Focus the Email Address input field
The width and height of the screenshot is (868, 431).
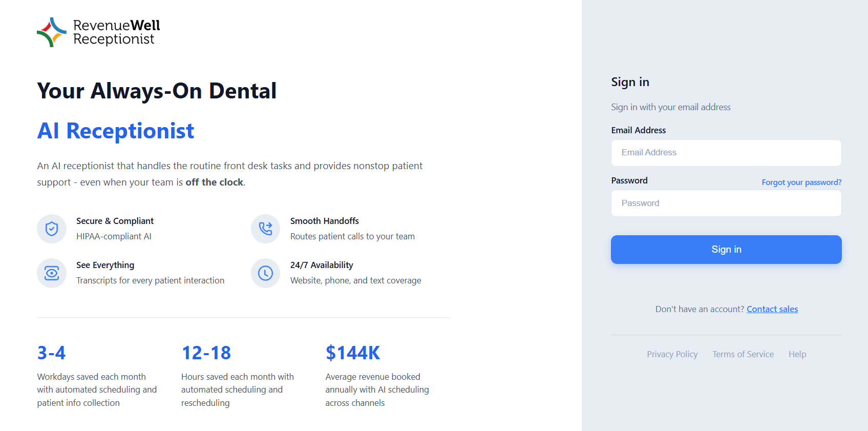(726, 153)
